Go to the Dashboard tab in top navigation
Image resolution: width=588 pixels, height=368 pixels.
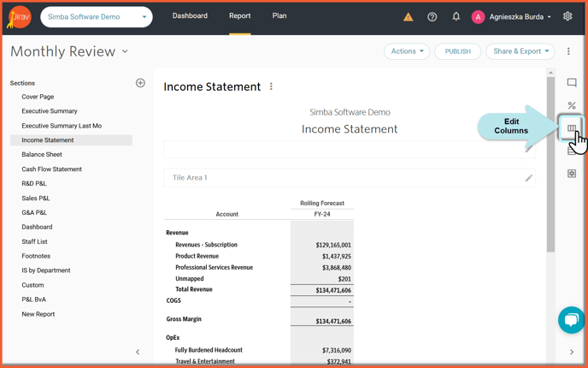point(190,15)
